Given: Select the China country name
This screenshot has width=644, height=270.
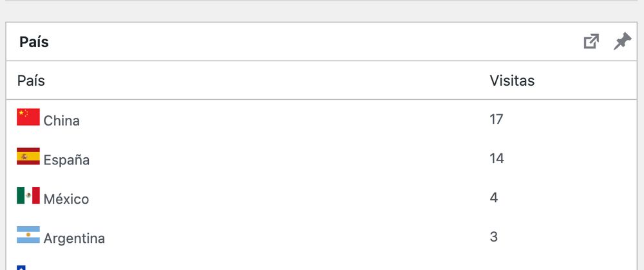Looking at the screenshot, I should (62, 121).
